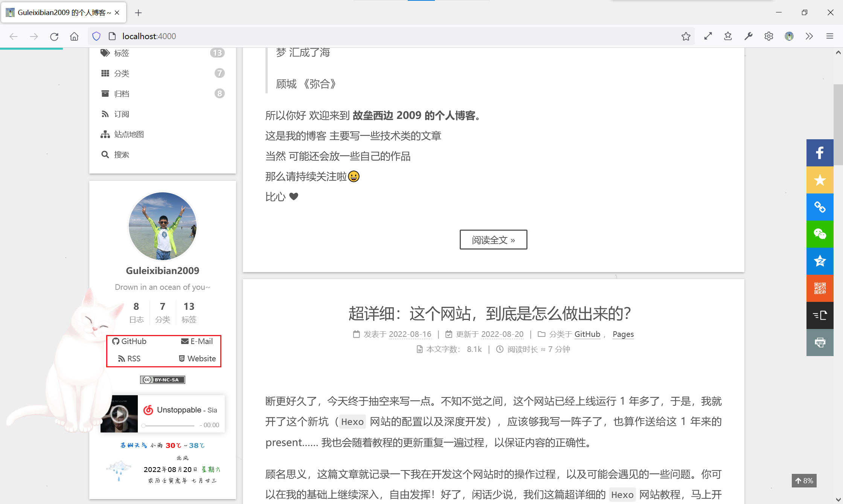This screenshot has height=504, width=843.
Task: Open the 归档 archive menu item
Action: pos(122,94)
